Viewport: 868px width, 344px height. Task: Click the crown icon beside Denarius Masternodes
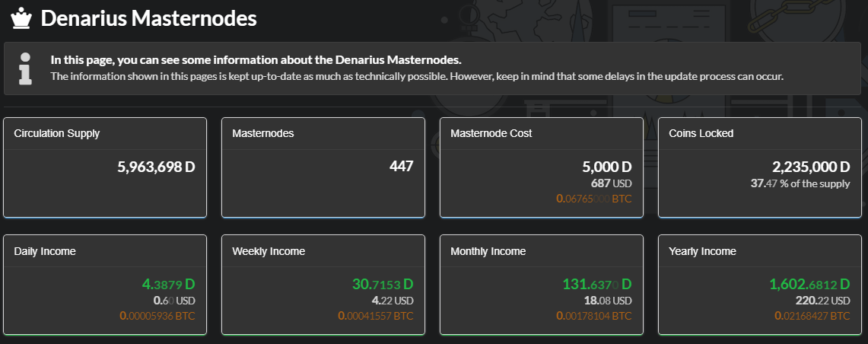21,18
